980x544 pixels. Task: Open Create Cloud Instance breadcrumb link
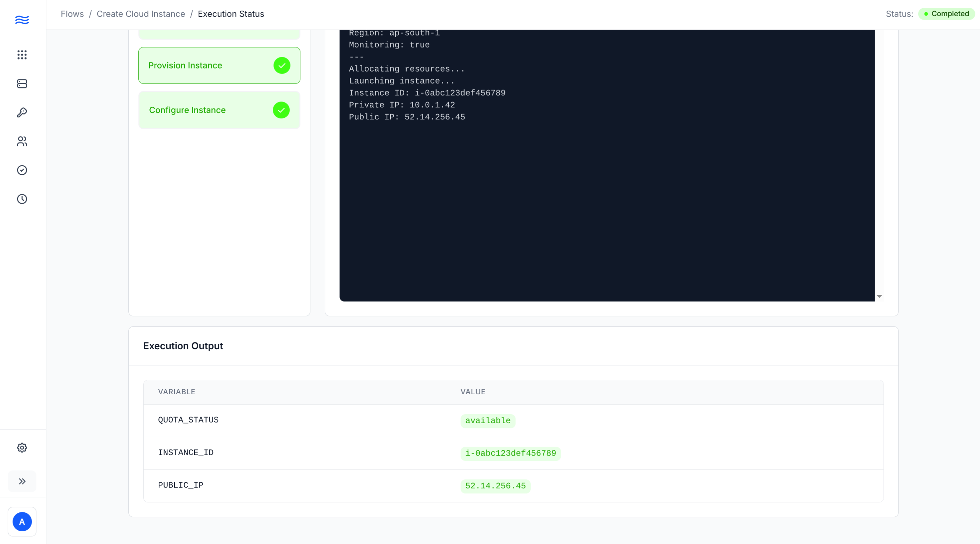point(141,14)
